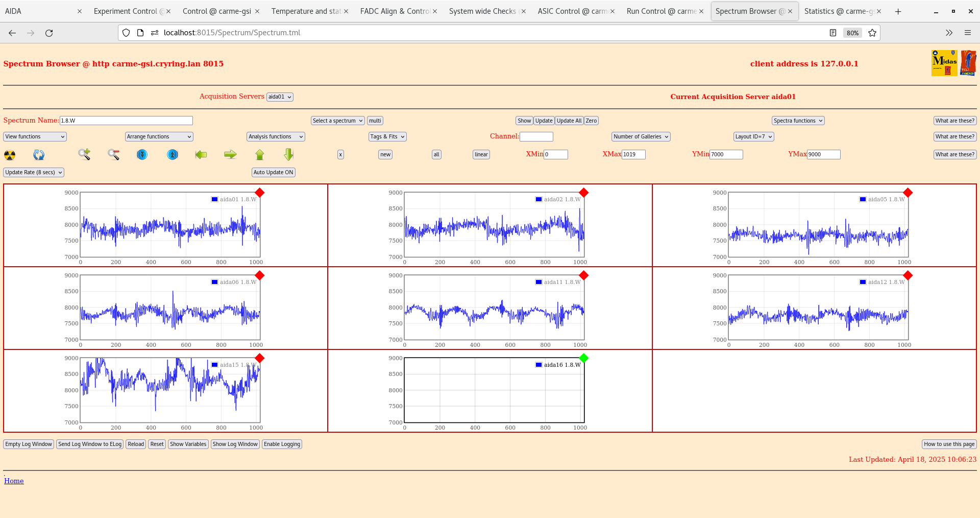
Task: Click the Zero button
Action: pyautogui.click(x=591, y=121)
